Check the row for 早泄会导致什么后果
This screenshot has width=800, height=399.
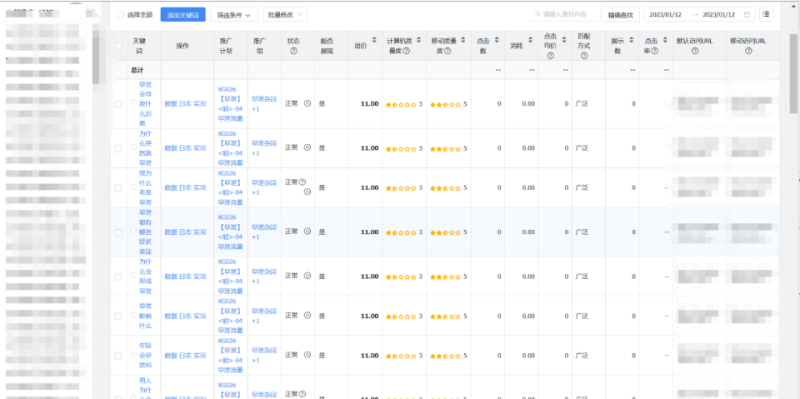(x=118, y=104)
